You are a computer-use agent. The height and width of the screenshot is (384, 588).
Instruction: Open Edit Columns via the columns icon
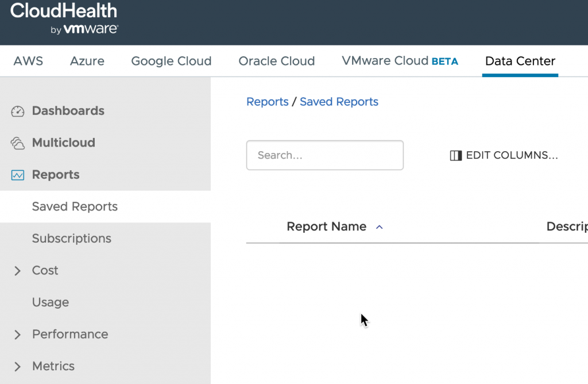coord(454,155)
